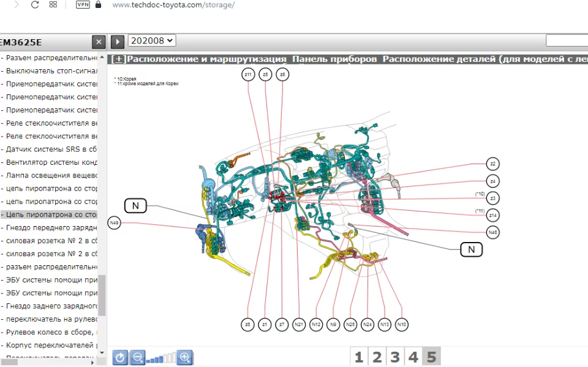Image resolution: width=588 pixels, height=367 pixels.
Task: Select 'Гнездо заднего зарядного' list entry
Action: tap(49, 306)
